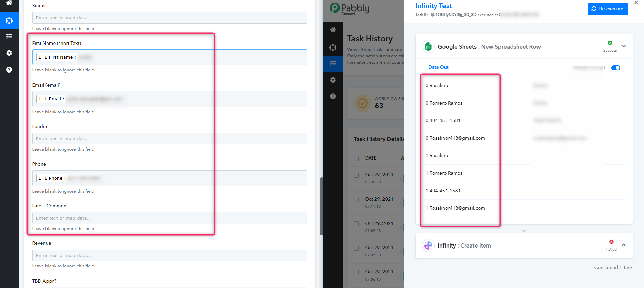The height and width of the screenshot is (288, 644).
Task: Select the highlighted Task History icon in the dark sidebar
Action: pos(333,63)
